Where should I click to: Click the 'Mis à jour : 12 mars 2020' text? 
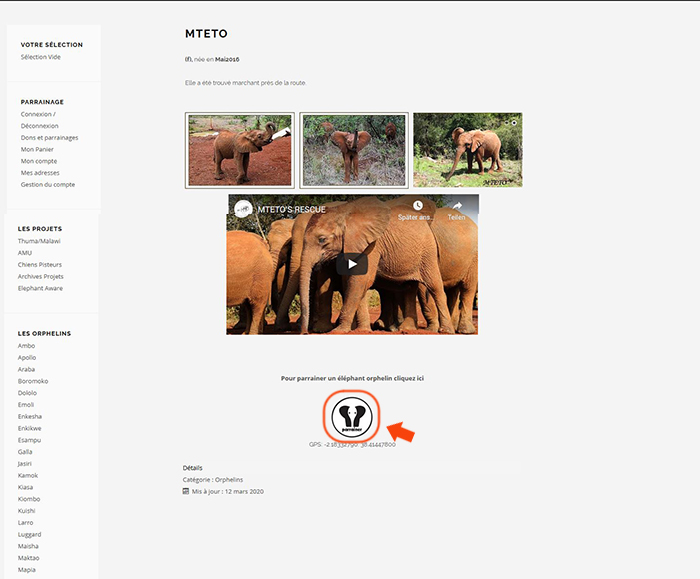coord(228,492)
